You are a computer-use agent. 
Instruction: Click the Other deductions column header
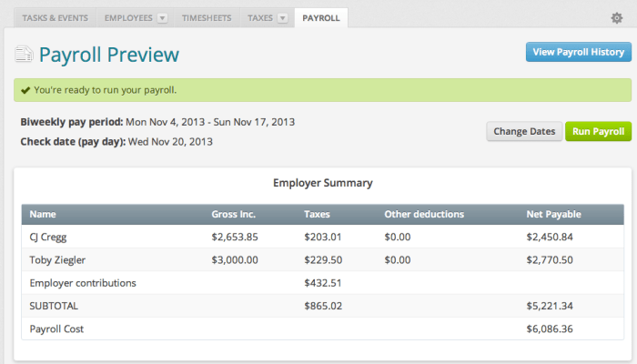click(x=424, y=214)
